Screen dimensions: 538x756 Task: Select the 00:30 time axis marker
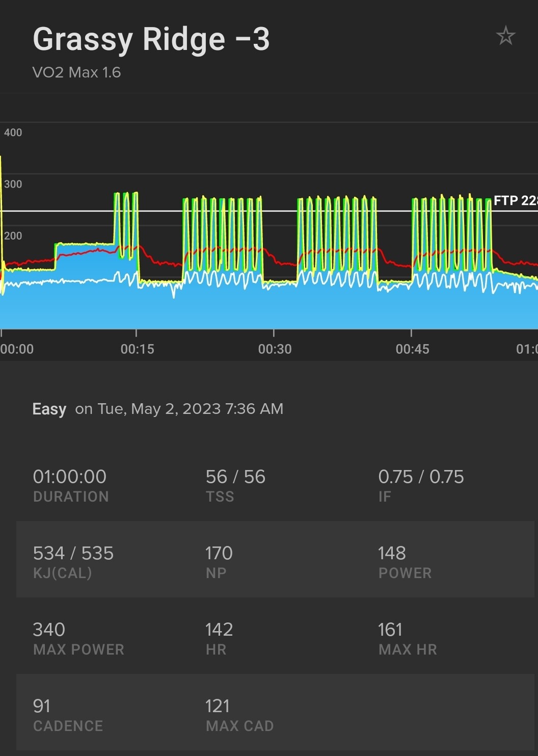coord(275,349)
